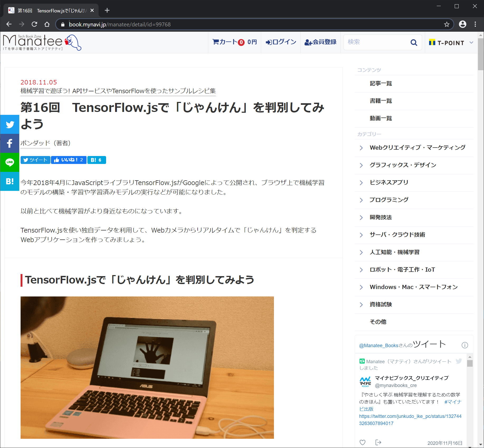Click the page scrollbar down arrow
Viewport: 484px width, 448px height.
[x=481, y=445]
